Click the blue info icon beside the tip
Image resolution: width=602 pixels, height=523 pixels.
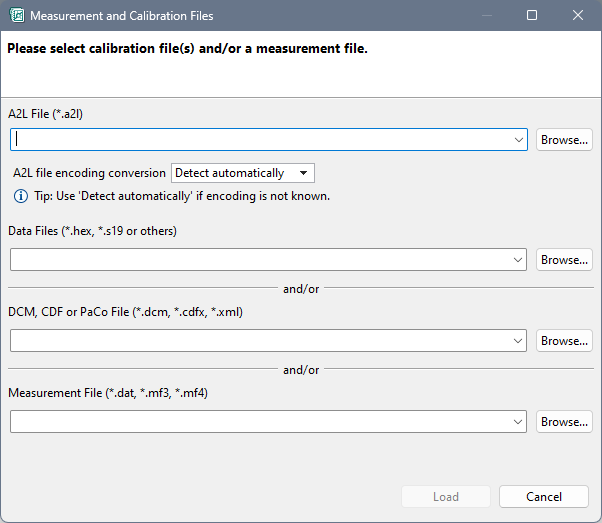pyautogui.click(x=19, y=196)
